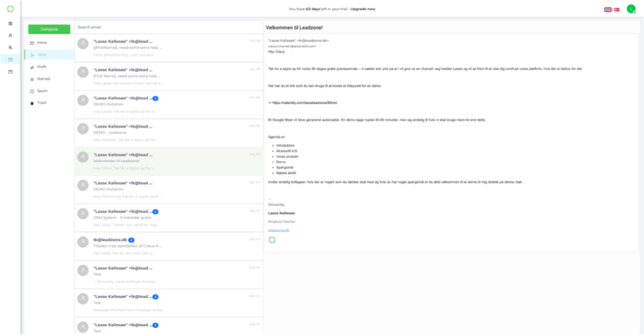Click the Search email input field
The height and width of the screenshot is (335, 644).
coord(167,27)
